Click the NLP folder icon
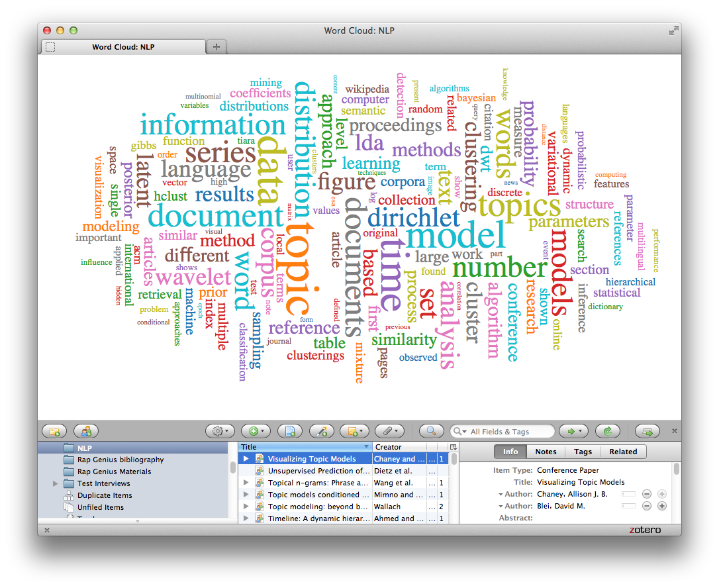Screen dimensions: 719x588 (x=69, y=448)
